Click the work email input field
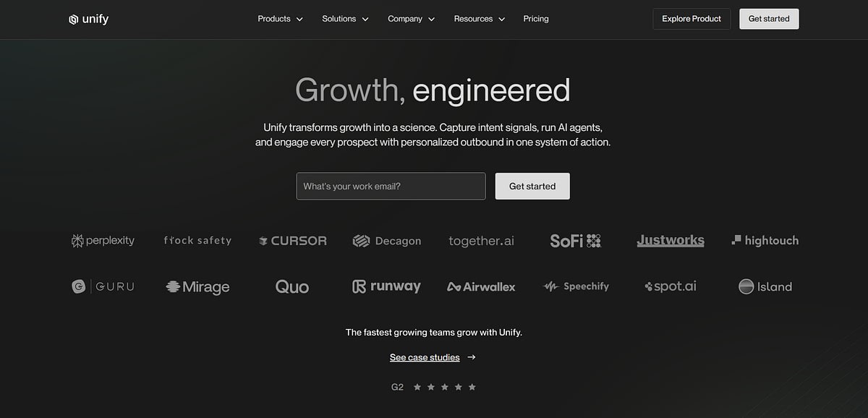 (391, 186)
